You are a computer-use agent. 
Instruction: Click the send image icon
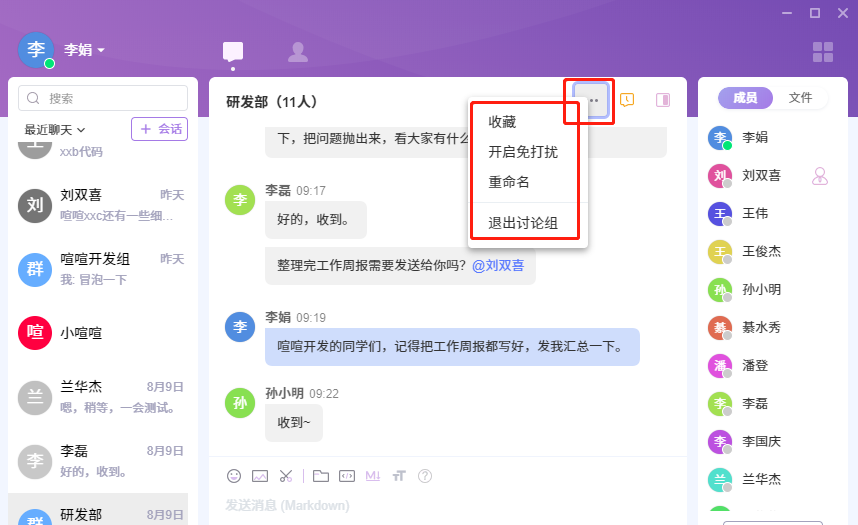(260, 476)
